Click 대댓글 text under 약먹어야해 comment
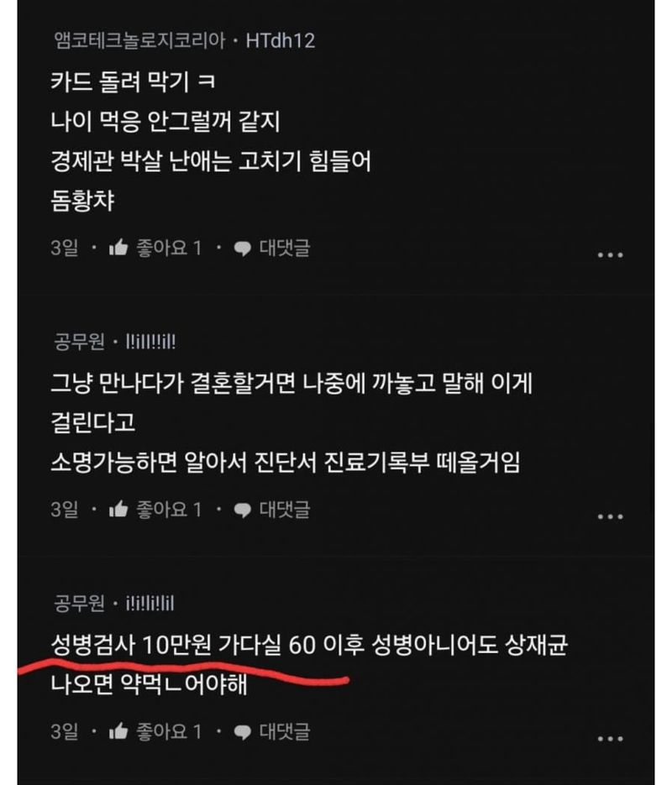The image size is (672, 785). click(x=285, y=731)
